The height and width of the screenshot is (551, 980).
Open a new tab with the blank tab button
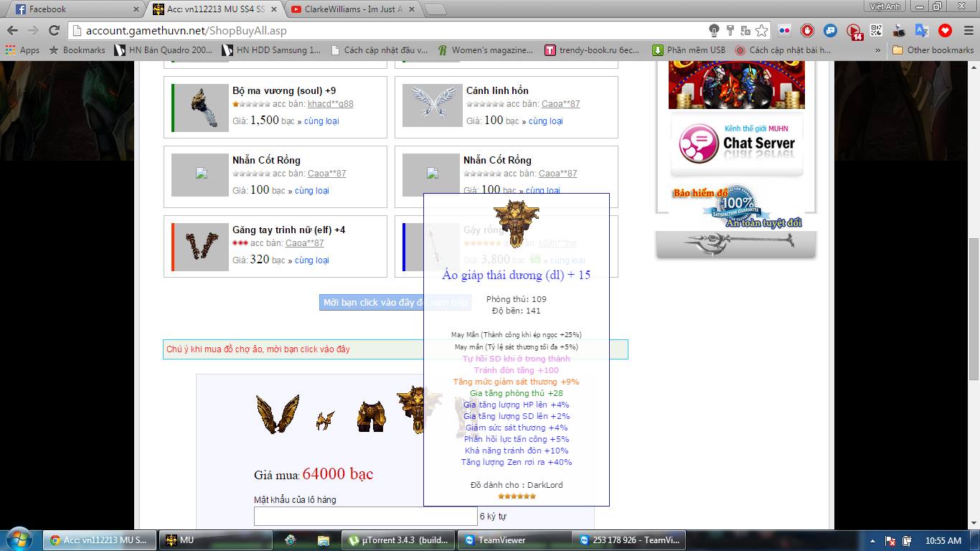point(435,9)
